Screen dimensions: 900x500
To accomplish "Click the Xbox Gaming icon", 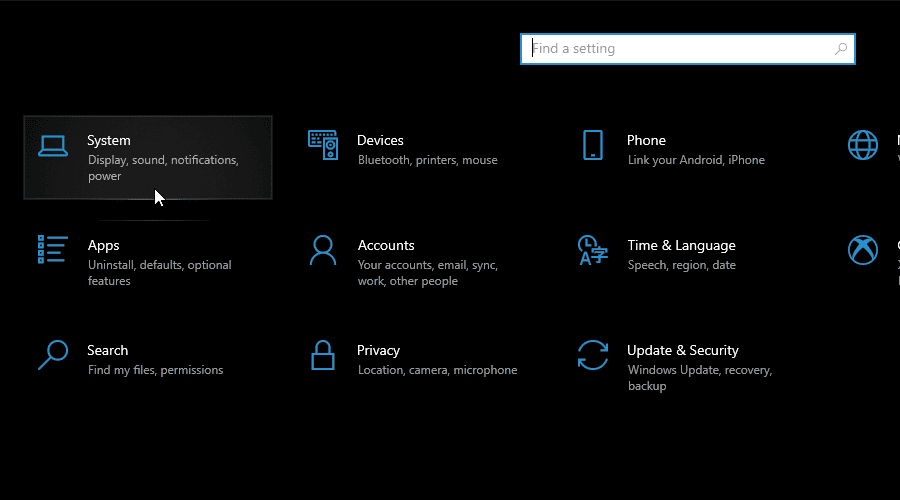I will coord(863,250).
